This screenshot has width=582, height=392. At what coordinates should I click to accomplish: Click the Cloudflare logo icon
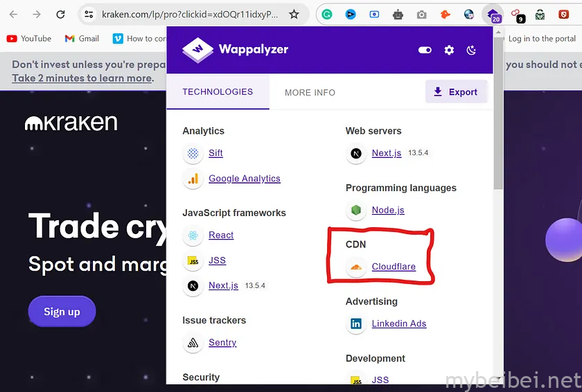click(x=356, y=267)
